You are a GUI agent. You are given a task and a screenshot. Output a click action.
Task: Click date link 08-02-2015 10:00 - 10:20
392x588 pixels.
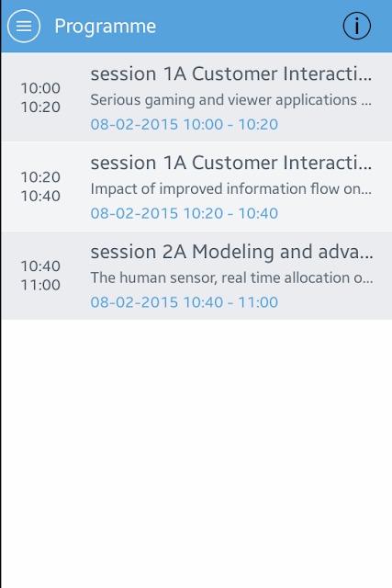[185, 124]
